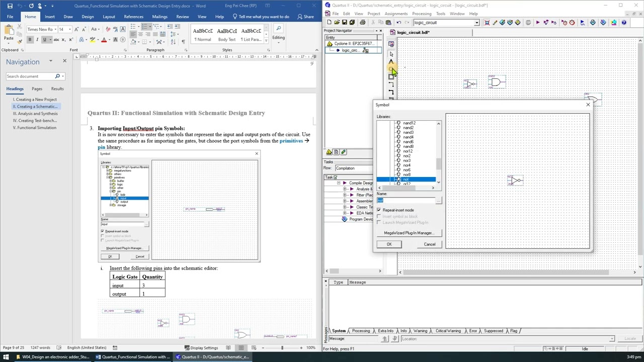Expand the Compile Design task
Viewport: 644px width, 362px height.
pos(339,183)
